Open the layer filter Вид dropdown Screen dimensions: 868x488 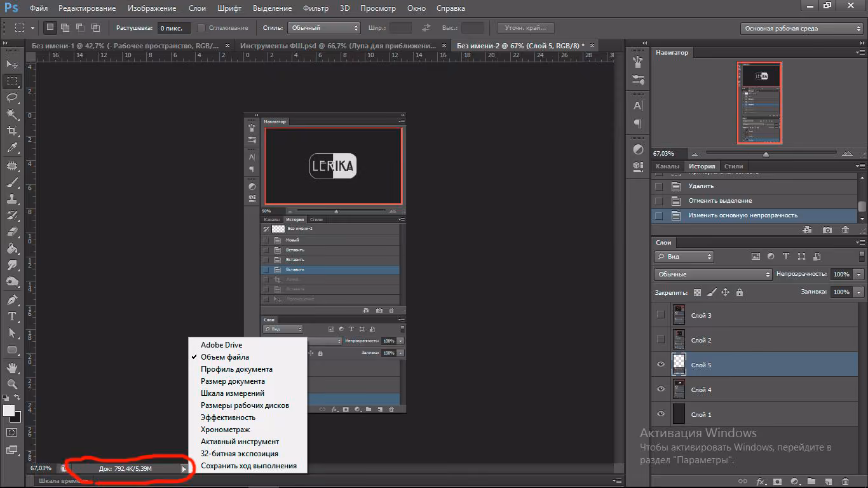(x=684, y=257)
